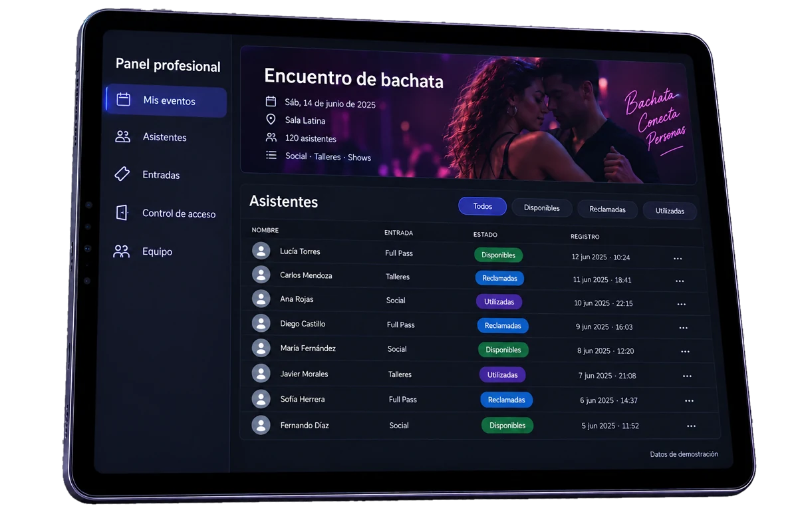Image resolution: width=798 pixels, height=532 pixels.
Task: Click Reclamadas status badge for Sofía Herrera
Action: coord(507,400)
